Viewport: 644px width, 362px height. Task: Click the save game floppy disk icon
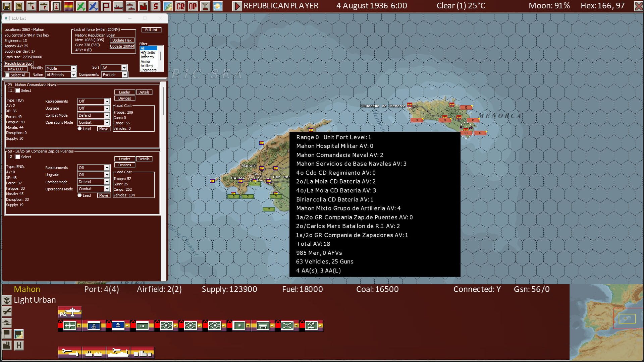pos(7,6)
